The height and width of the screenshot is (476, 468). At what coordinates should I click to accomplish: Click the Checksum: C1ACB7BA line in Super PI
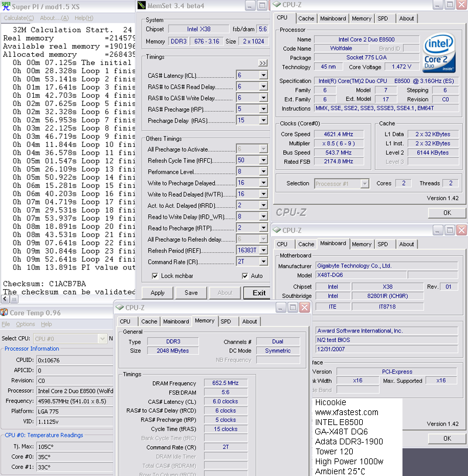click(x=44, y=284)
